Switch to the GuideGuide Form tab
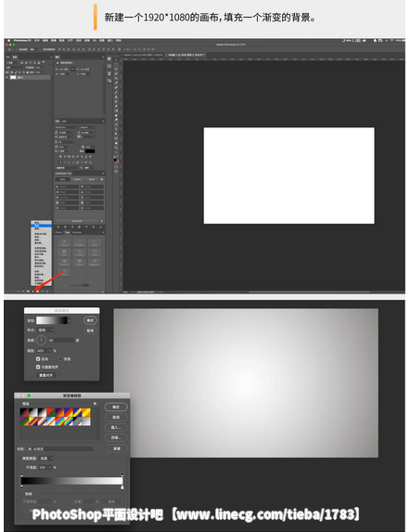411x532 pixels. click(63, 179)
